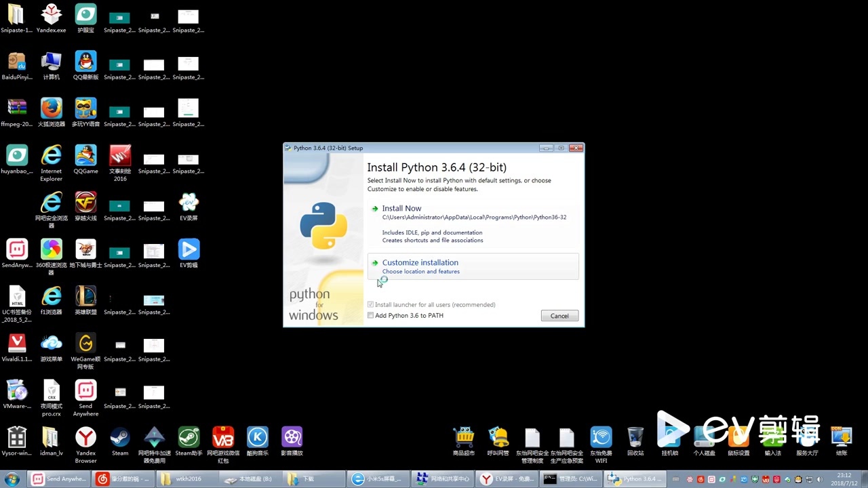The width and height of the screenshot is (868, 488).
Task: Open the ffmpeg archive icon
Action: tap(17, 113)
